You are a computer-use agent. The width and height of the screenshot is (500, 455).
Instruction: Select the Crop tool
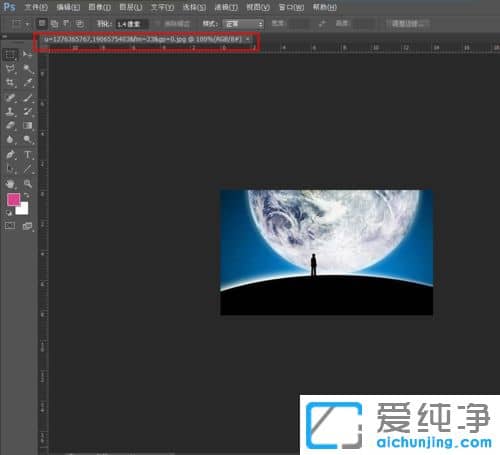pyautogui.click(x=10, y=82)
